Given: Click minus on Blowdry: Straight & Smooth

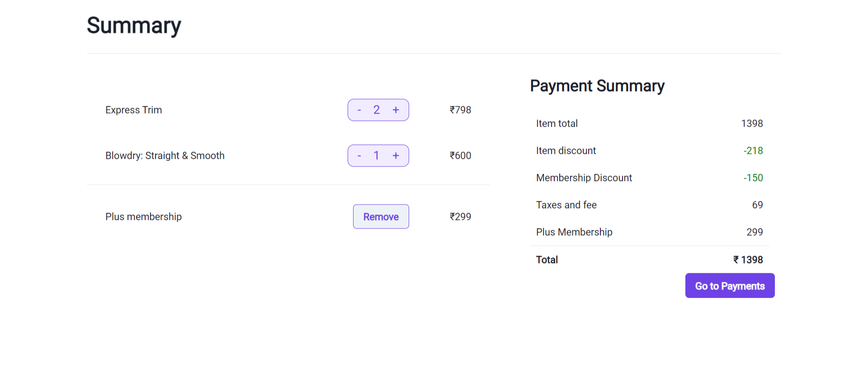Looking at the screenshot, I should point(359,156).
